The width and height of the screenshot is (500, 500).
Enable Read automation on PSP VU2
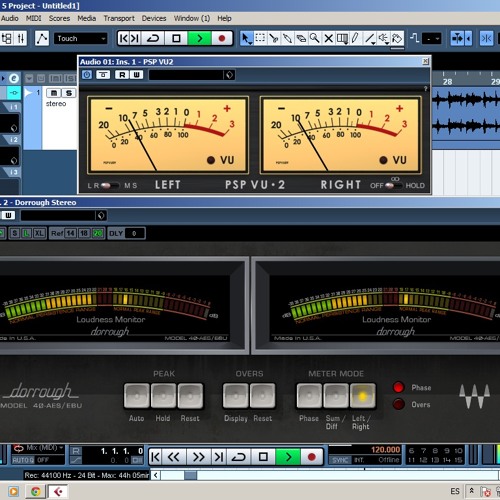tap(122, 75)
